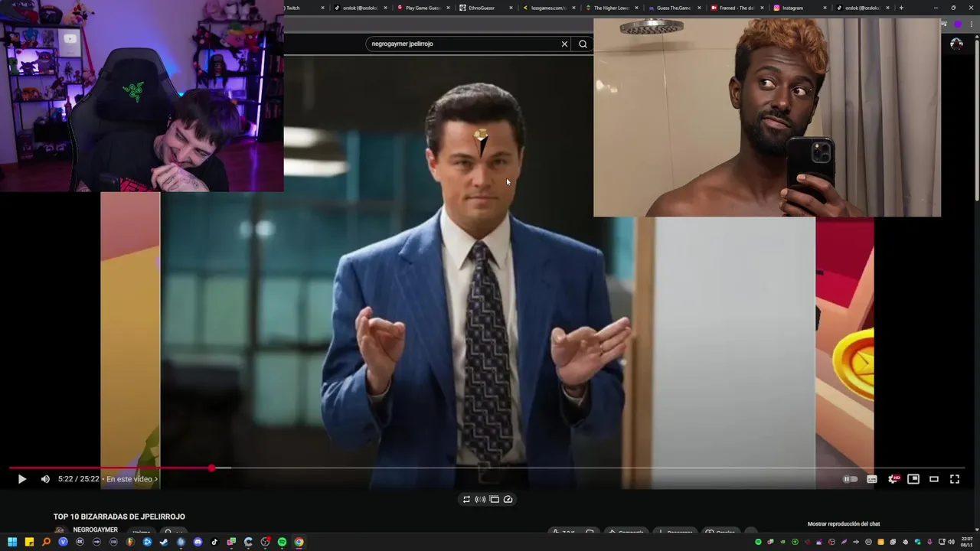Click the loop icon below the player
The image size is (980, 551).
pyautogui.click(x=466, y=499)
